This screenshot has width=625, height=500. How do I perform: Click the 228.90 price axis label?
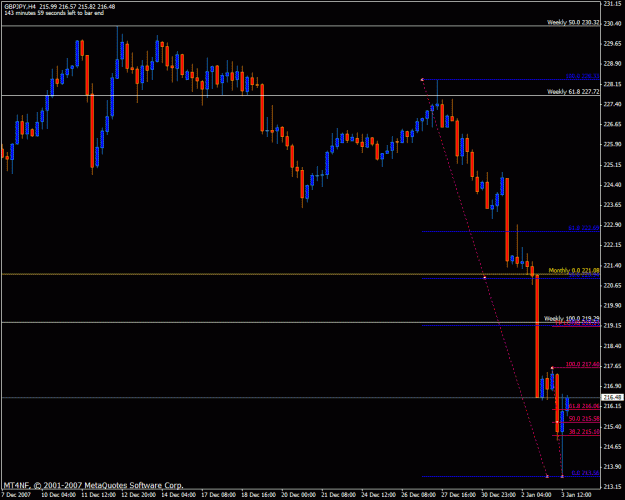coord(613,64)
